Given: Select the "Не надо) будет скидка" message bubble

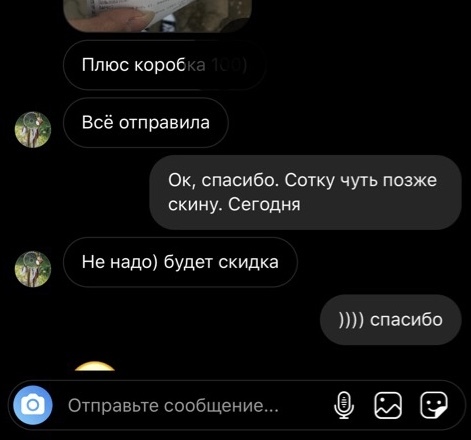Looking at the screenshot, I should [x=180, y=262].
